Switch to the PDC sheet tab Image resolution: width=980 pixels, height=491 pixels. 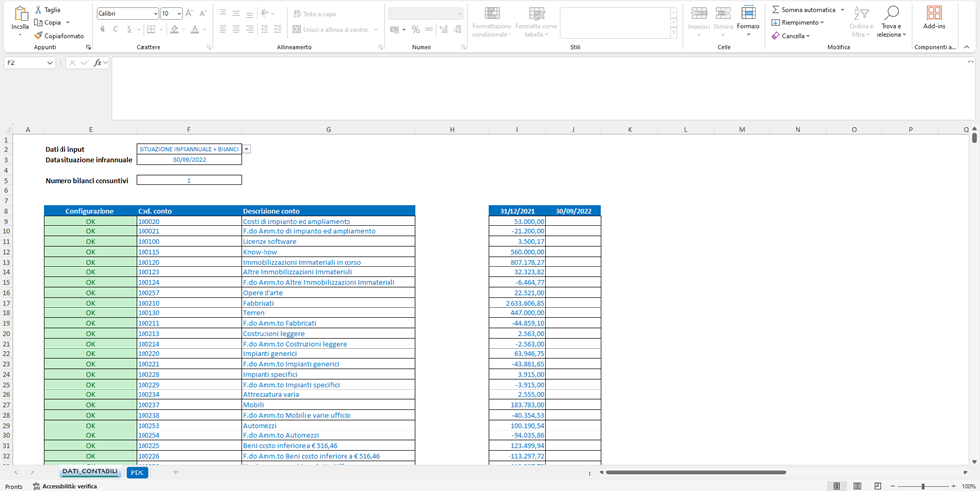click(x=138, y=472)
